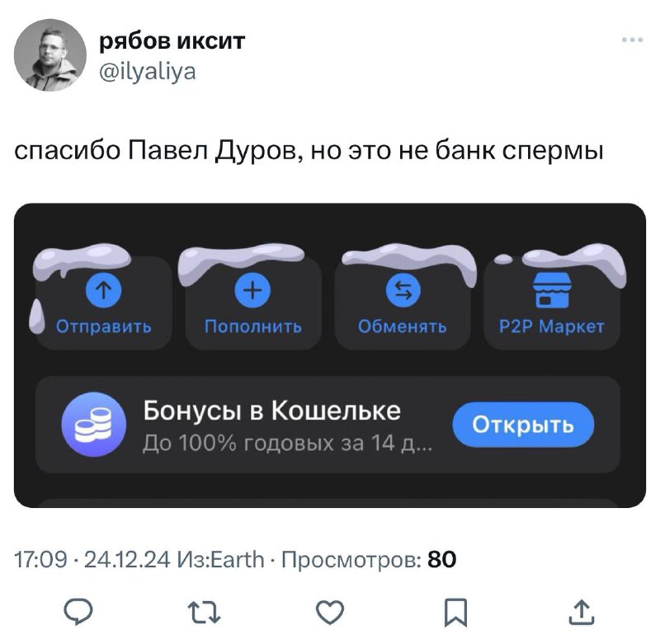Repost this tweet with retweet icon
660x644 pixels.
(x=204, y=612)
